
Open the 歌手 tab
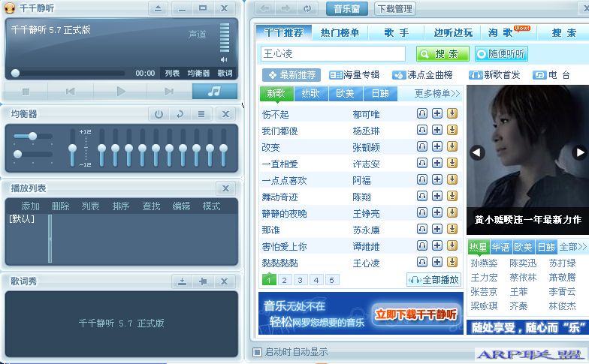coord(396,33)
